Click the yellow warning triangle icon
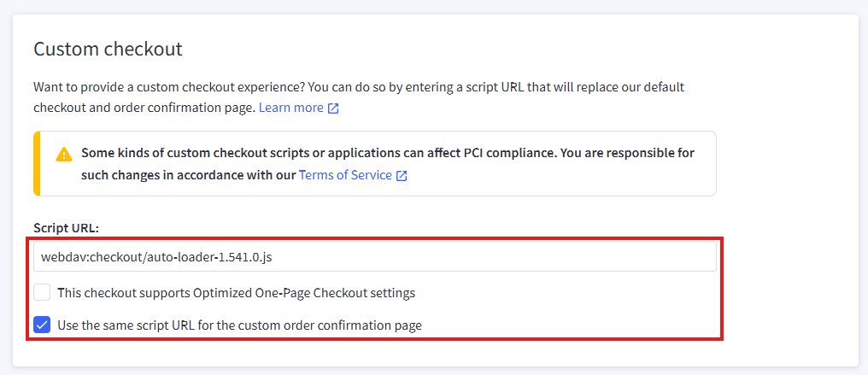Screen dimensions: 868x375 coord(64,155)
